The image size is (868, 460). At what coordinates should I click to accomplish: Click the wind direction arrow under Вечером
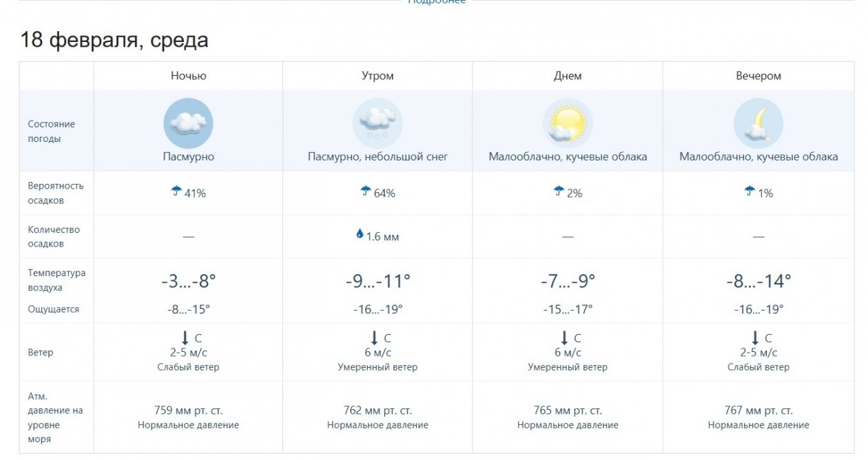[x=755, y=337]
